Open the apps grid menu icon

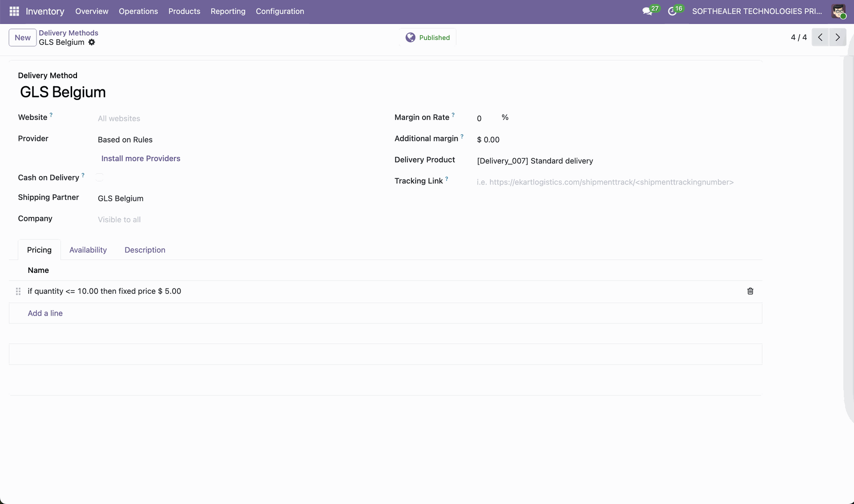click(x=14, y=11)
